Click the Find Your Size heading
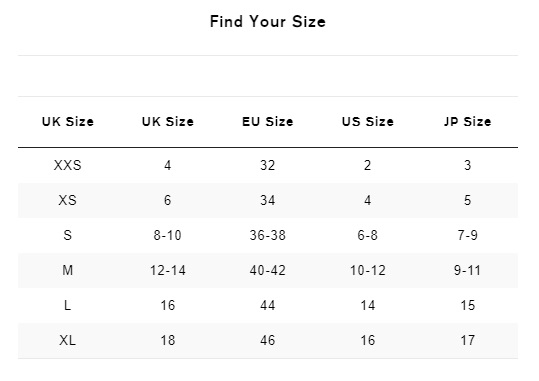This screenshot has width=539, height=381. (268, 22)
